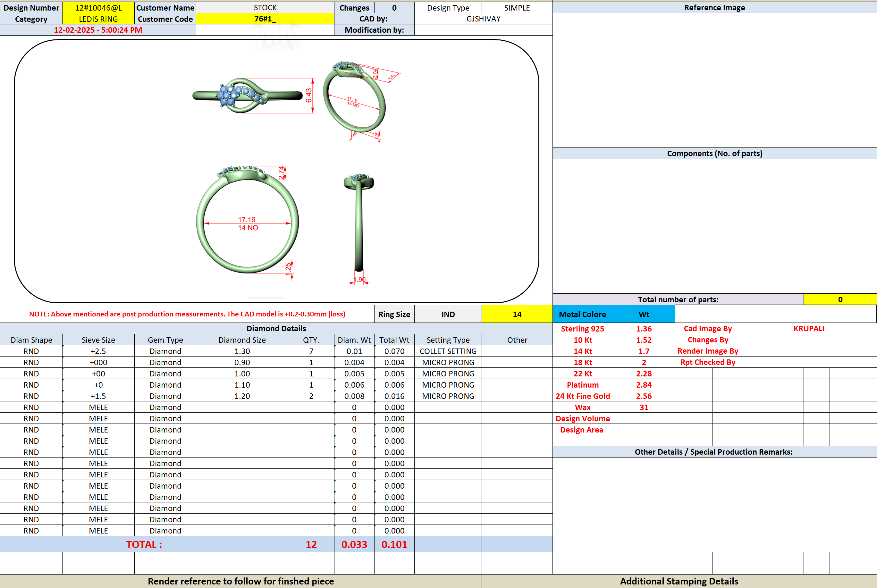The height and width of the screenshot is (588, 877).
Task: Select the quantity cell 7 in first diamond row
Action: pyautogui.click(x=311, y=351)
